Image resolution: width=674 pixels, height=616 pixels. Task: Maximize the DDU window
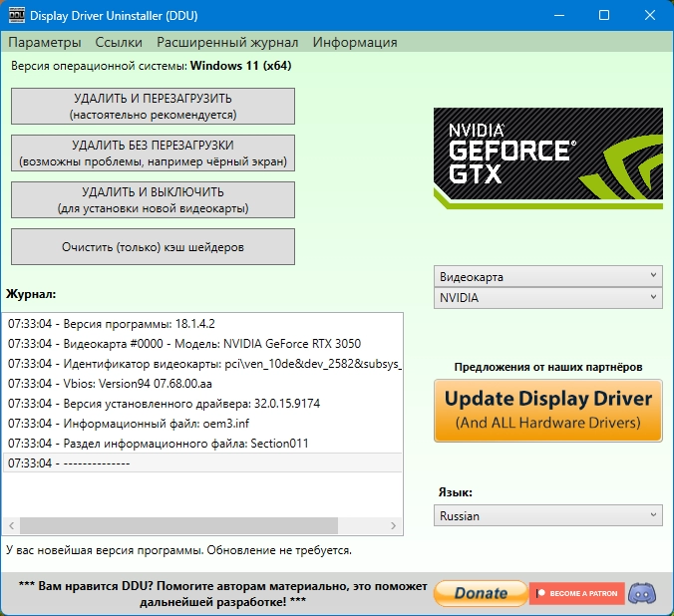[x=604, y=16]
